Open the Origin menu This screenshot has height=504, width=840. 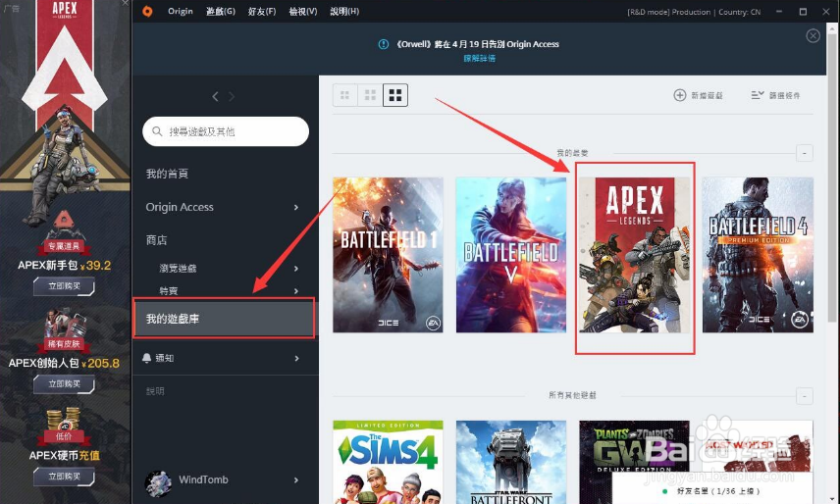180,11
